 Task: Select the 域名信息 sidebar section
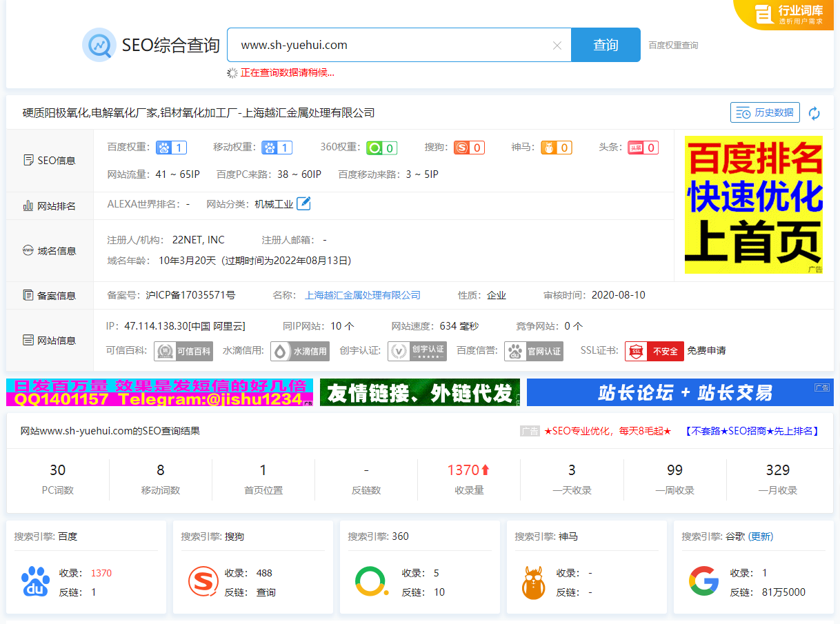pos(48,250)
